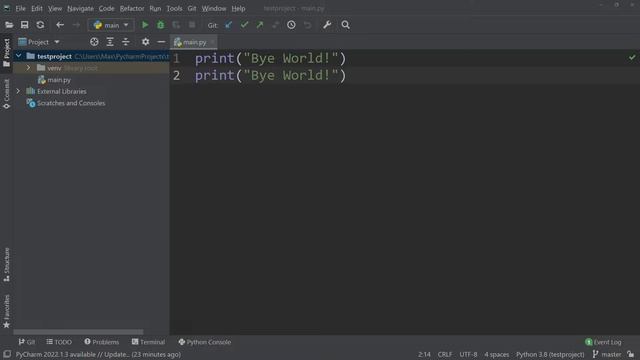Toggle the Structure tool window stripe
The height and width of the screenshot is (360, 640).
7,264
